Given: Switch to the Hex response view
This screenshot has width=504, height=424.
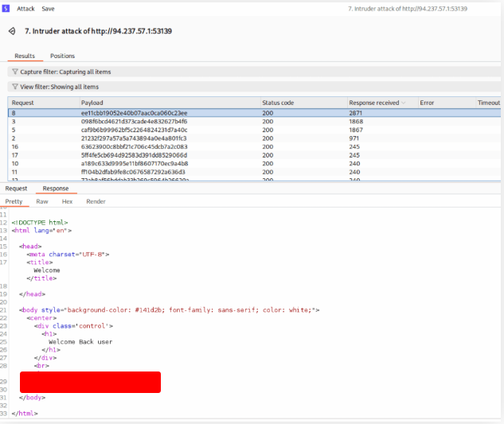Looking at the screenshot, I should click(67, 202).
